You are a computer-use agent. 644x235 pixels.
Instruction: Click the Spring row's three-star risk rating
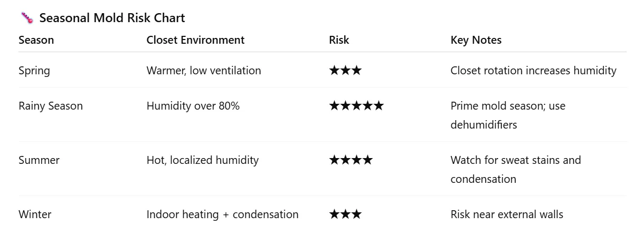click(x=345, y=71)
